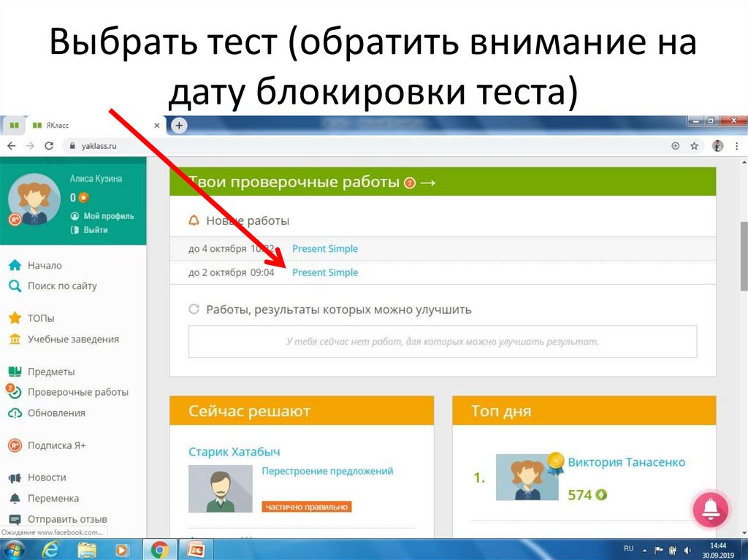Image resolution: width=748 pixels, height=560 pixels.
Task: Open Учебные заведения building icon
Action: tap(16, 339)
